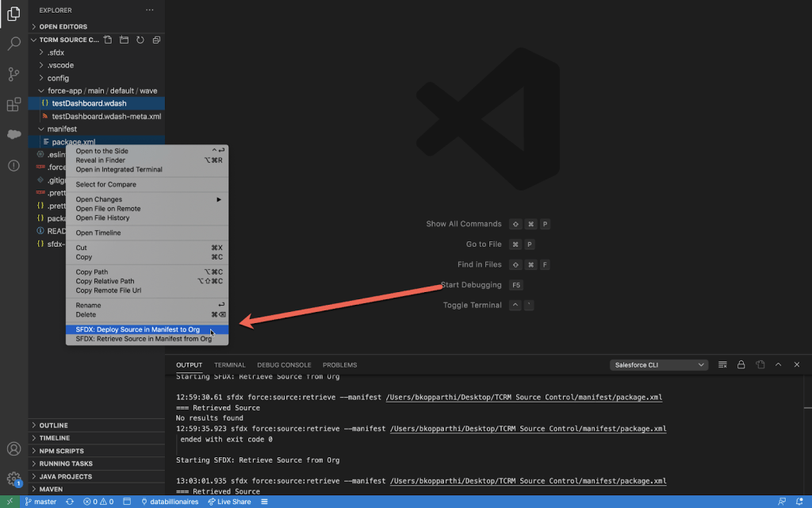The image size is (812, 508).
Task: Click the New File icon in explorer header
Action: (x=108, y=40)
